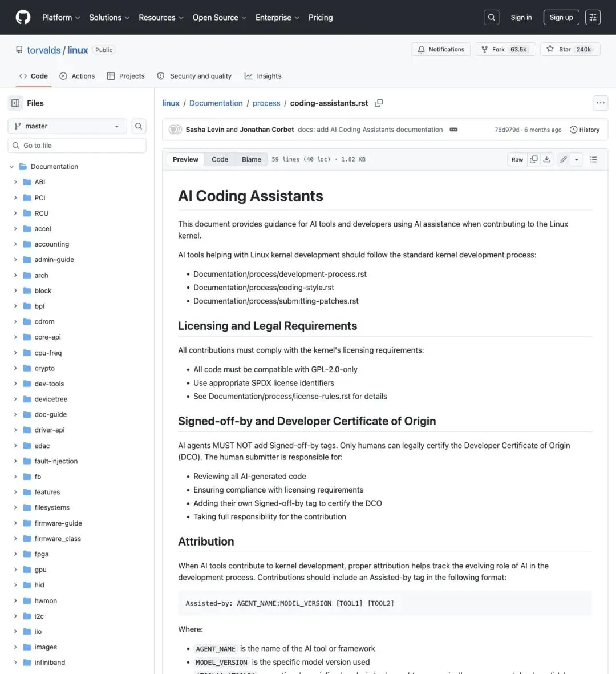The height and width of the screenshot is (674, 616).
Task: Open edit options dropdown caret
Action: tap(577, 159)
